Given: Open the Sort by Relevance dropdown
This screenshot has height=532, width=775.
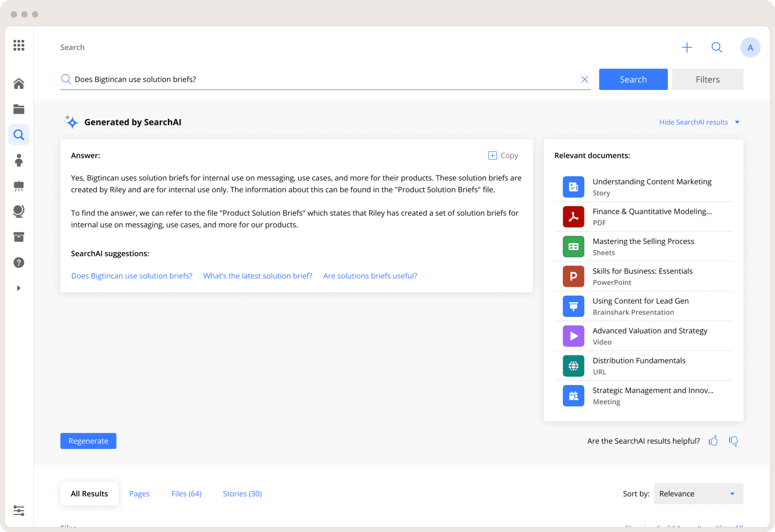Looking at the screenshot, I should pyautogui.click(x=698, y=494).
